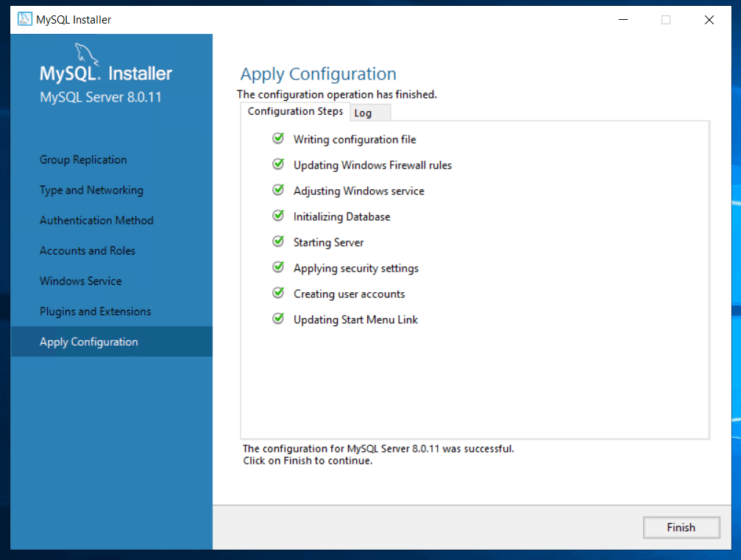Open the Configuration Steps tab
The width and height of the screenshot is (741, 560).
coord(295,112)
